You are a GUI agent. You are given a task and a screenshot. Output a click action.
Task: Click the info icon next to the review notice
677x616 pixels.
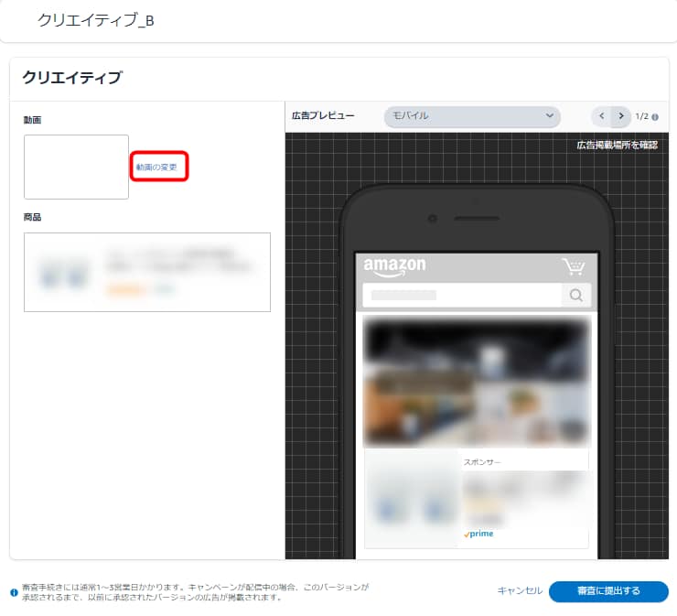point(14,592)
